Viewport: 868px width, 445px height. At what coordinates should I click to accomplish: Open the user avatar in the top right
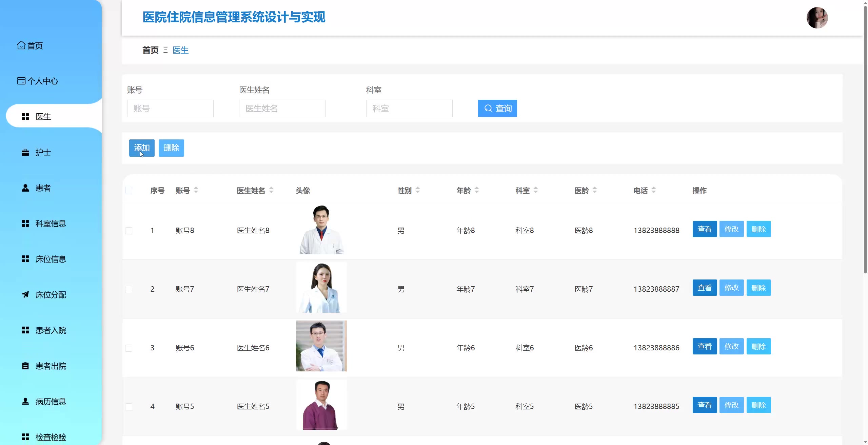[x=817, y=18]
